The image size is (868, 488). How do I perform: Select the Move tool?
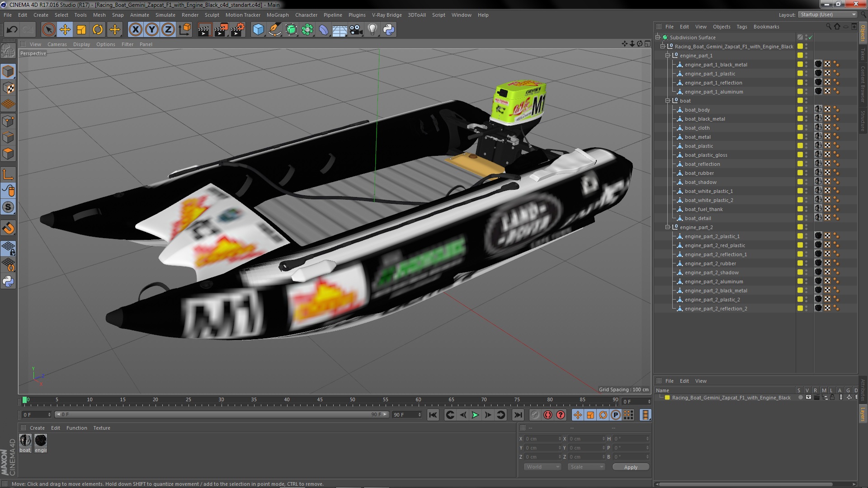pos(65,30)
